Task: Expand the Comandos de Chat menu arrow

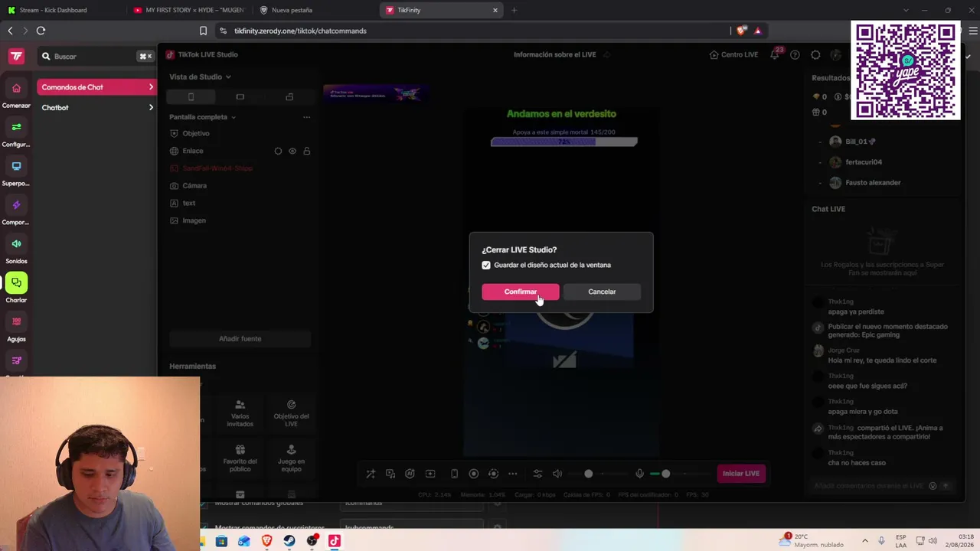Action: pyautogui.click(x=151, y=87)
